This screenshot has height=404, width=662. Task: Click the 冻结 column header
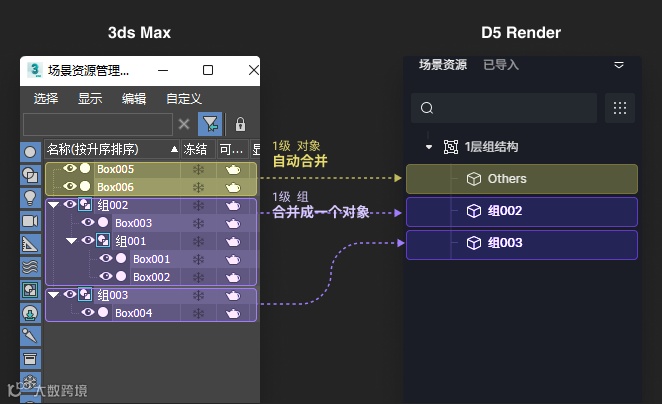pos(198,149)
